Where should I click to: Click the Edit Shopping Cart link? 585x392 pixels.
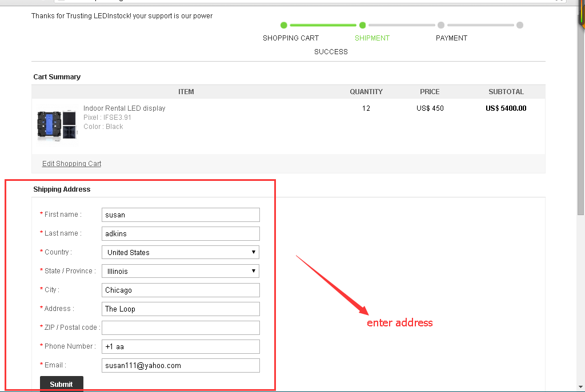tap(71, 164)
